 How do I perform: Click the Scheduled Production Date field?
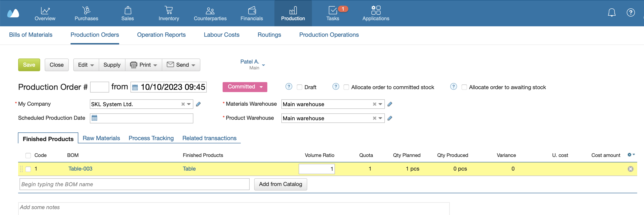click(x=142, y=118)
